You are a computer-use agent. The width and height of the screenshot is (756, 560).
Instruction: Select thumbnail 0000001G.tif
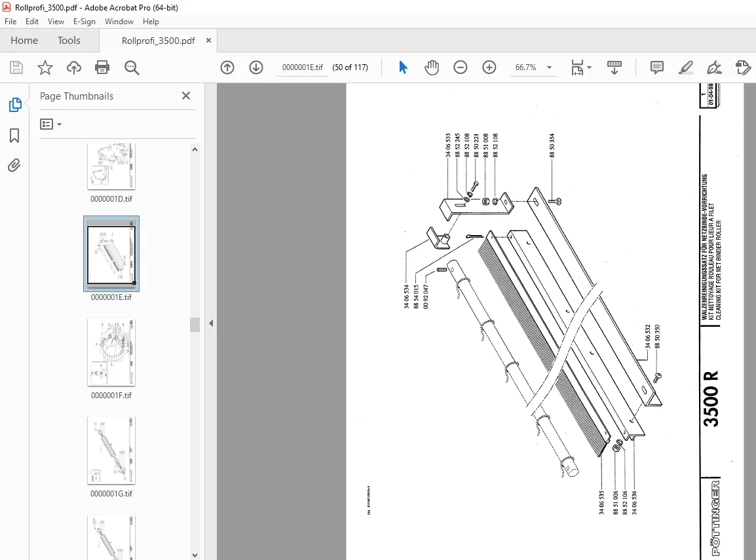point(111,451)
